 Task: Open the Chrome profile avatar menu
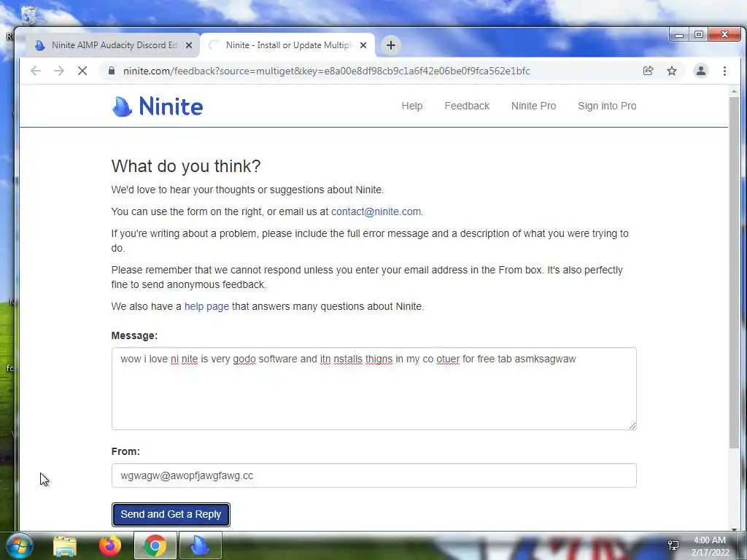point(701,71)
